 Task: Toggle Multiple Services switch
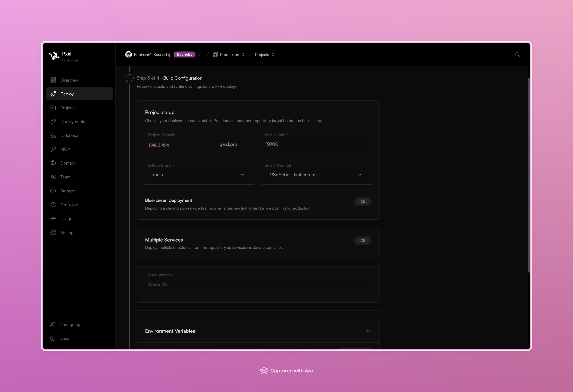(x=363, y=241)
